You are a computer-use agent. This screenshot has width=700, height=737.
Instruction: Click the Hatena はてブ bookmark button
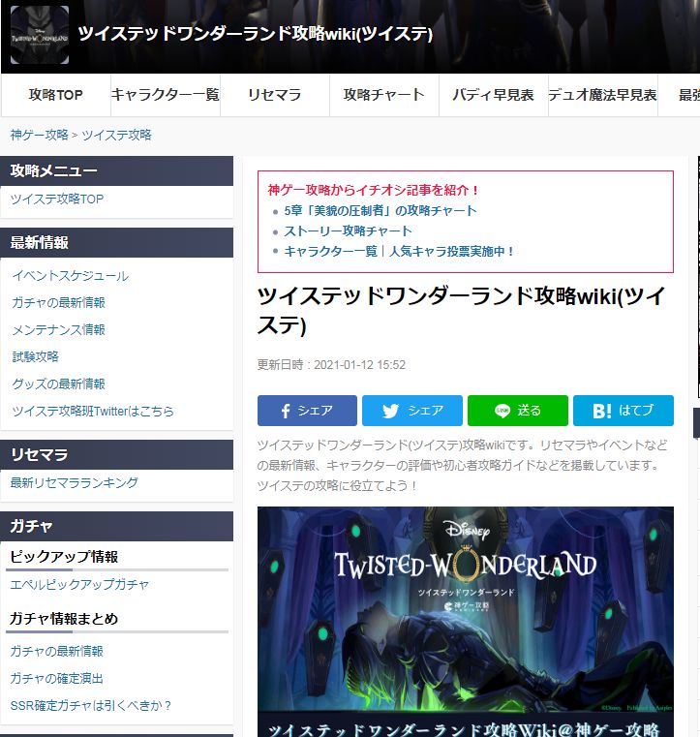[x=623, y=411]
